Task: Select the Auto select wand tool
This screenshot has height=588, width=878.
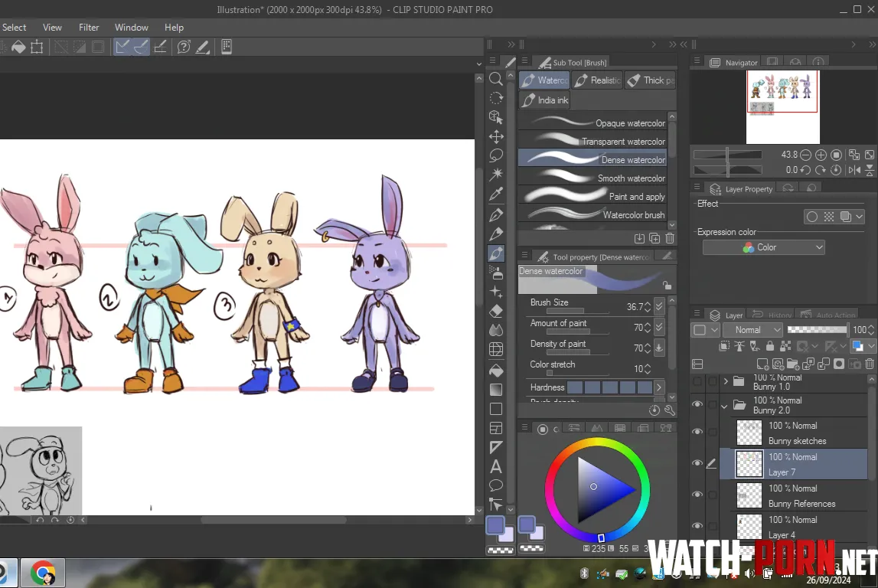Action: 495,174
